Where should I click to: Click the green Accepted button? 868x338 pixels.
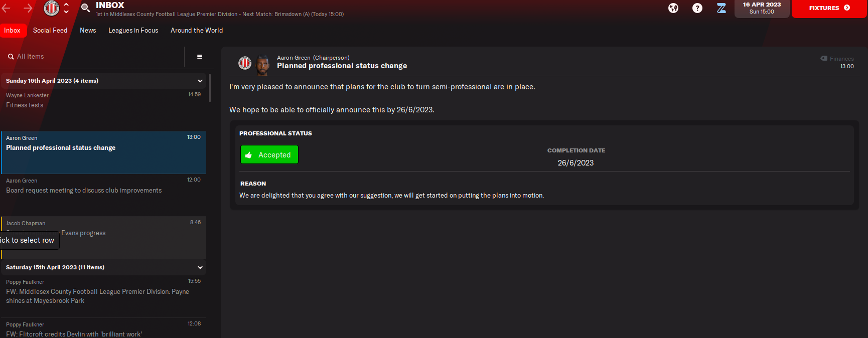pos(269,155)
